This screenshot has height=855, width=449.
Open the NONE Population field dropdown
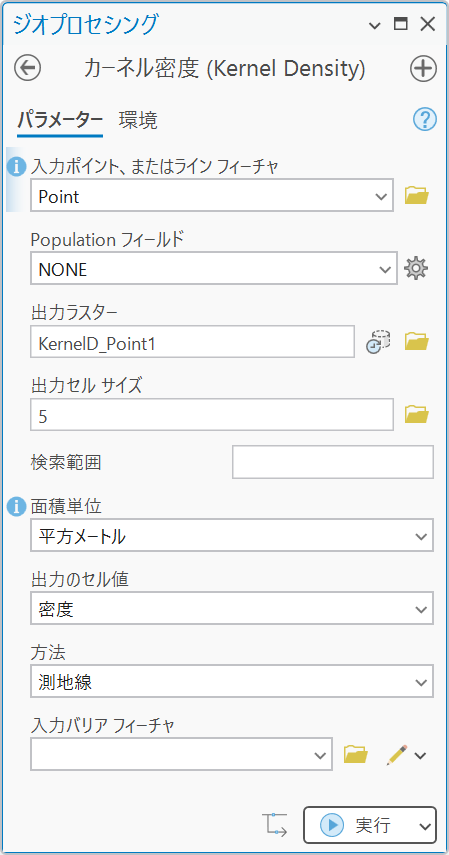(x=214, y=269)
